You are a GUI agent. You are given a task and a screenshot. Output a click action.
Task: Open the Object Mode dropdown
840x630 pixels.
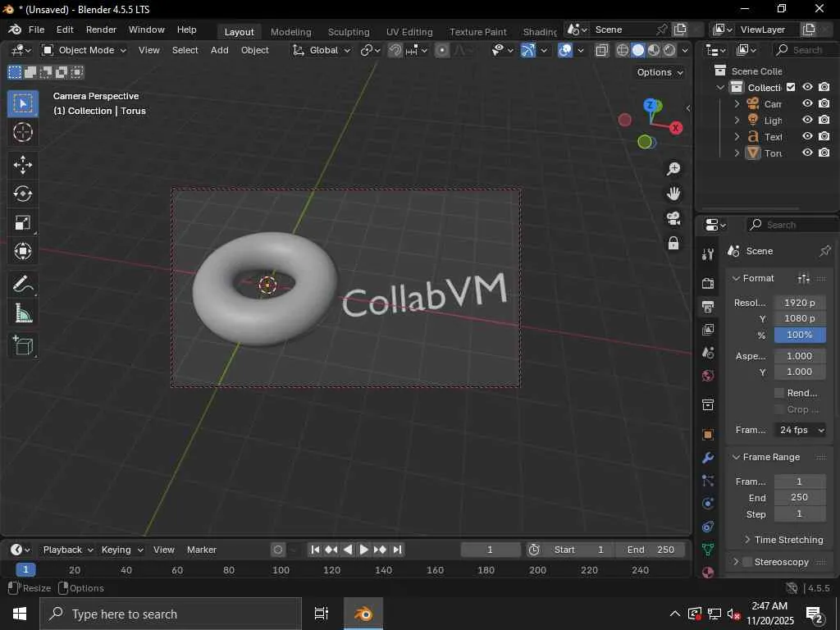coord(84,50)
